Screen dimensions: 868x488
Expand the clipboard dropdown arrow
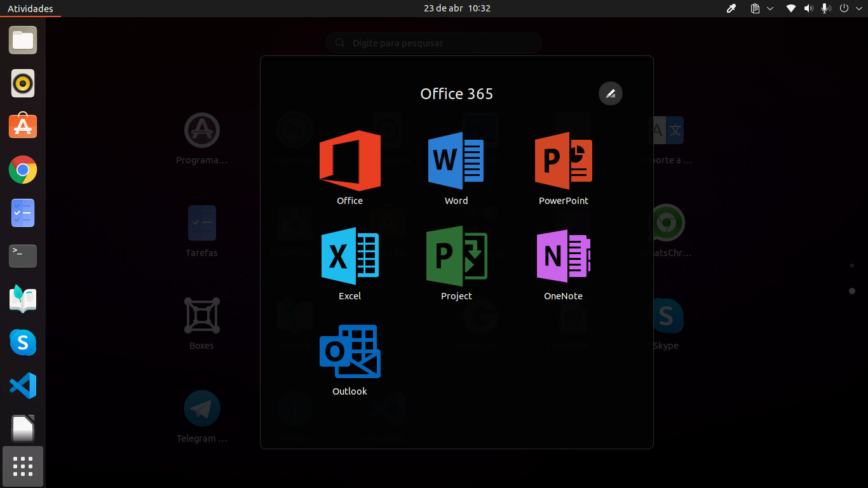point(771,8)
